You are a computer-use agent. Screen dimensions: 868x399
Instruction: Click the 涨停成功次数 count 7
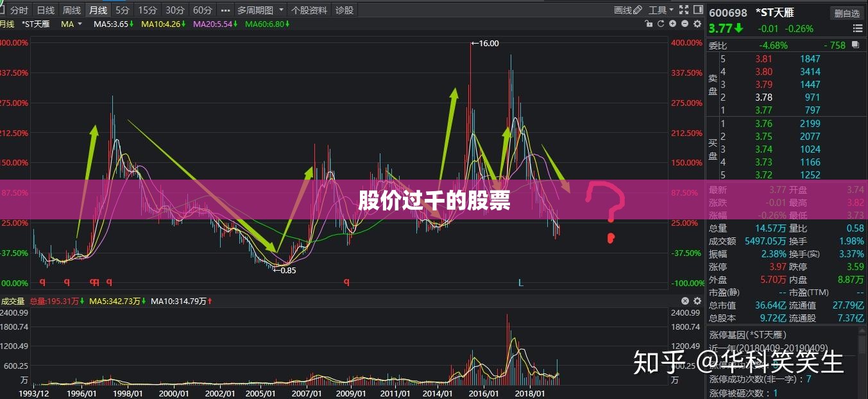pos(809,379)
